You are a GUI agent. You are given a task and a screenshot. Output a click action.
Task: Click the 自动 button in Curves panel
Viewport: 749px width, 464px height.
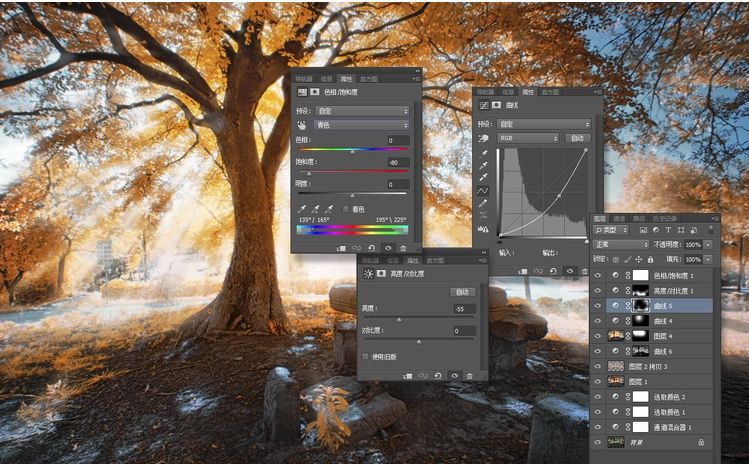point(577,137)
